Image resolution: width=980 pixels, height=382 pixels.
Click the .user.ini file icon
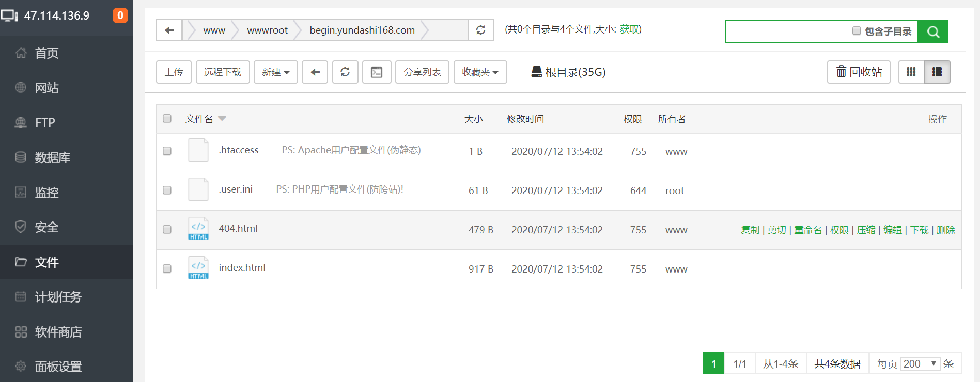tap(198, 189)
